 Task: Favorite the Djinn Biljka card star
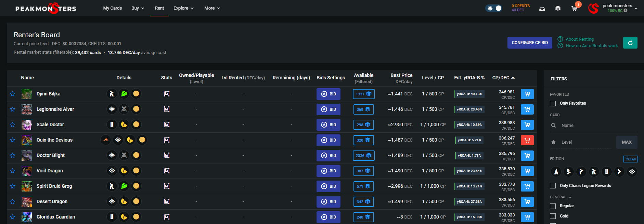[x=13, y=94]
